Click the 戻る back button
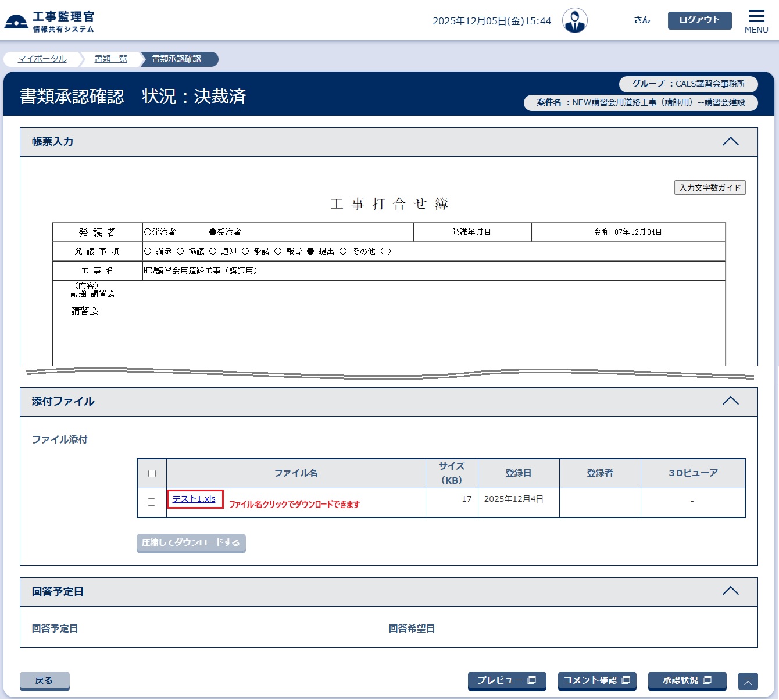 (x=44, y=680)
